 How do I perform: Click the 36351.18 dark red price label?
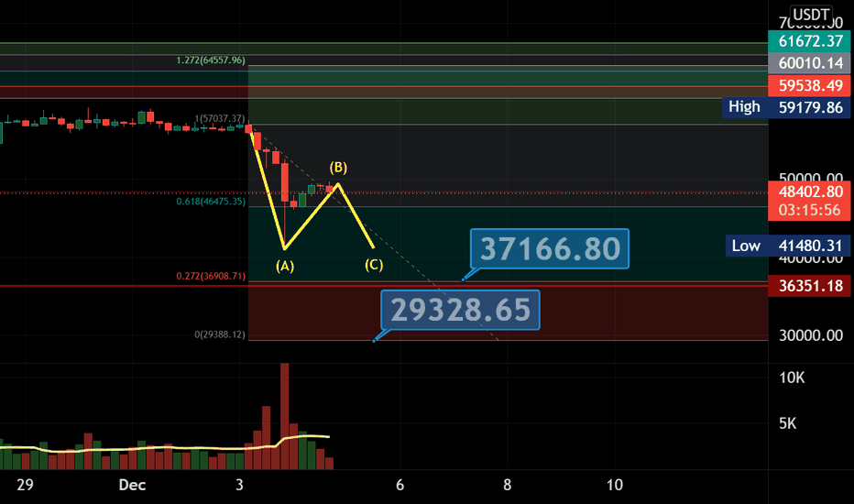point(809,286)
